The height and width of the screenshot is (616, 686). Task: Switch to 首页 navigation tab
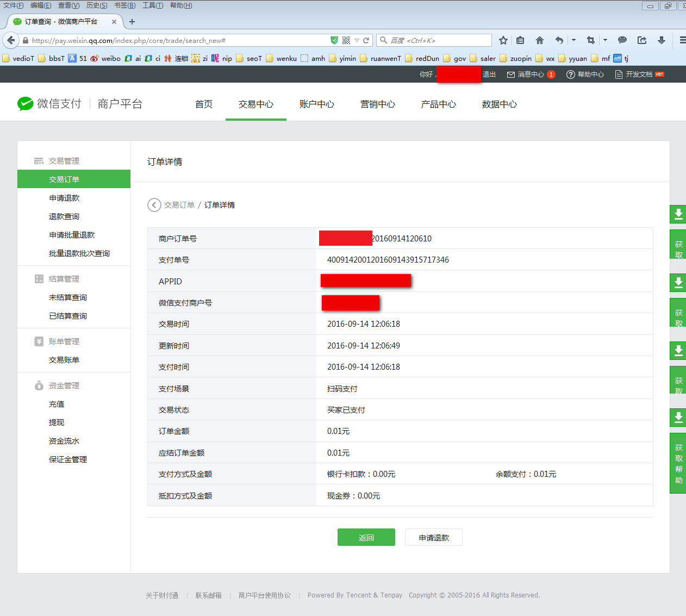click(204, 104)
